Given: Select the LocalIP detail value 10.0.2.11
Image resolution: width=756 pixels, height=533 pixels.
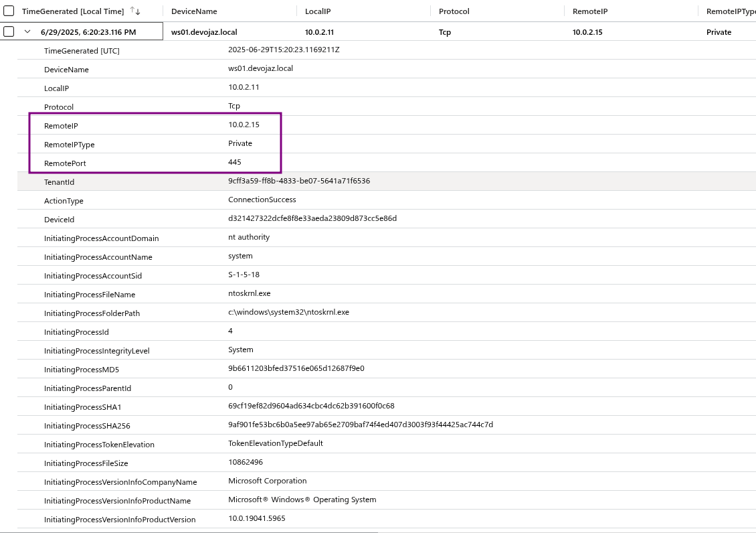Looking at the screenshot, I should 244,87.
